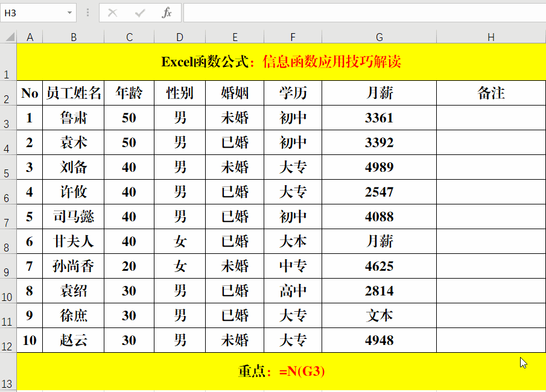This screenshot has height=392, width=546.
Task: Select the '月薪' cell in 甘夫人's row
Action: 379,241
